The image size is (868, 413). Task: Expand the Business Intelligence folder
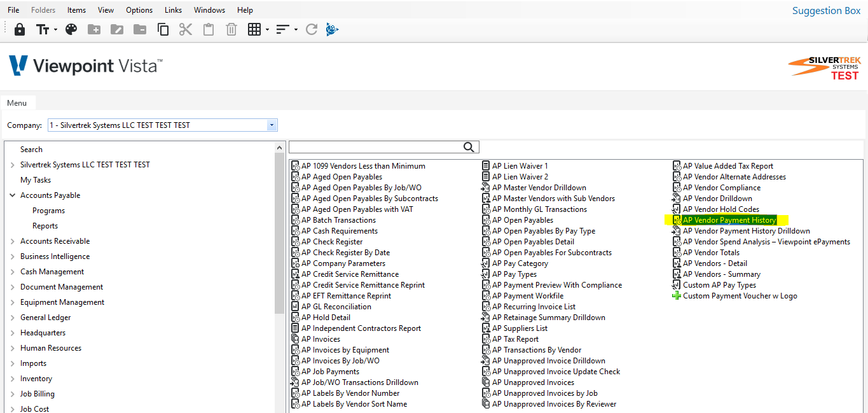click(13, 256)
